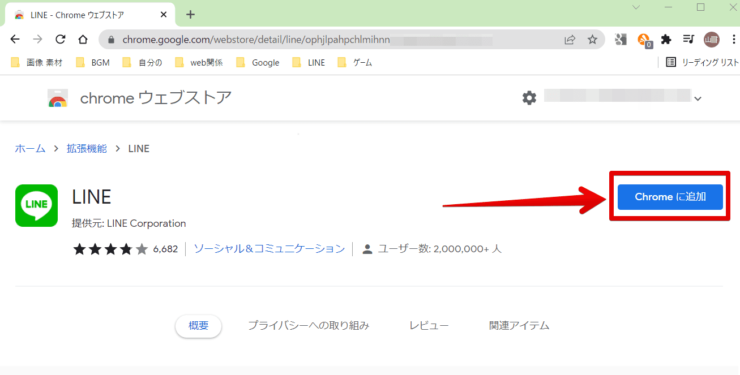Open the BGM bookmark folder
The height and width of the screenshot is (375, 740).
click(93, 62)
